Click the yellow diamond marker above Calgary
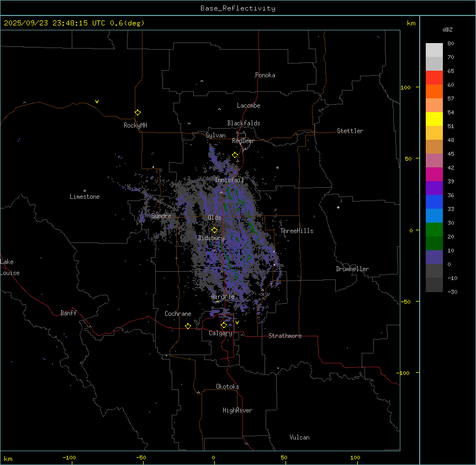Viewport: 476px width, 465px height. 224,325
